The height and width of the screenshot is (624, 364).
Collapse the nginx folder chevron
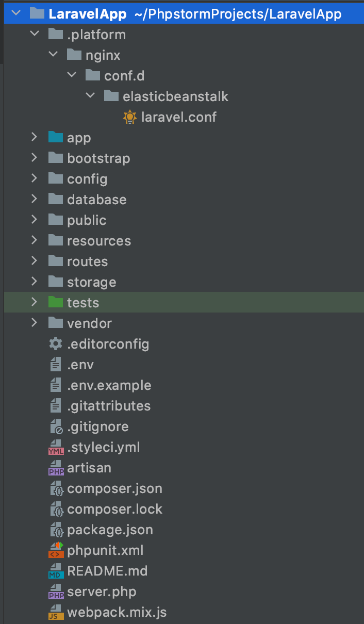click(53, 55)
